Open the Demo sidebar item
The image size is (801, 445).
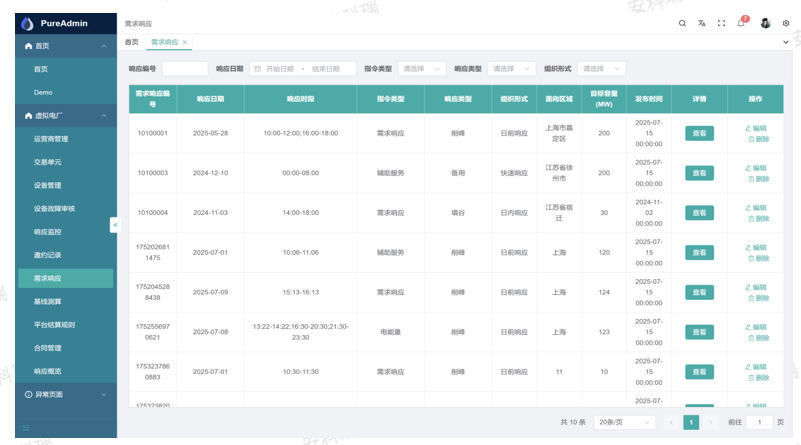[66, 92]
